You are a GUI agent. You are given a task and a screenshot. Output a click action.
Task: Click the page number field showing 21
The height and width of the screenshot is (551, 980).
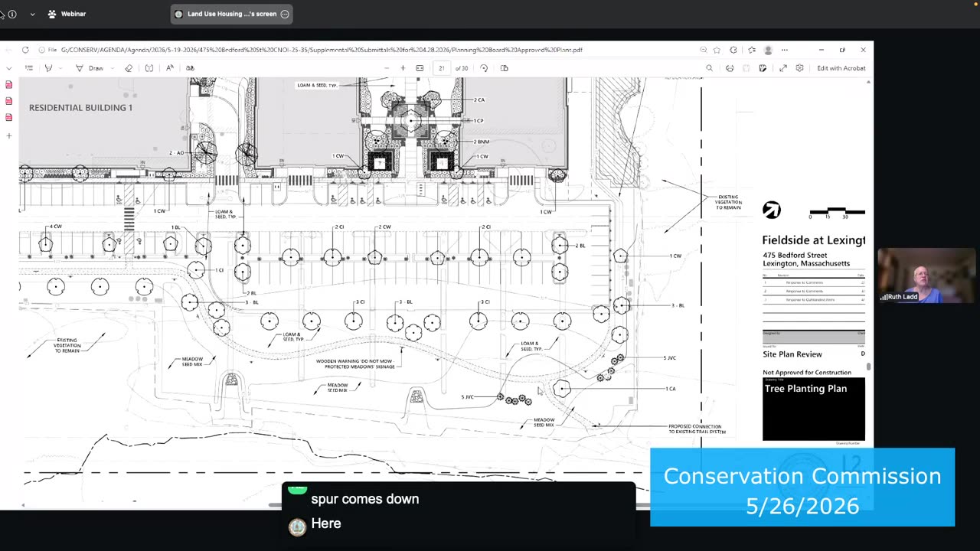442,68
